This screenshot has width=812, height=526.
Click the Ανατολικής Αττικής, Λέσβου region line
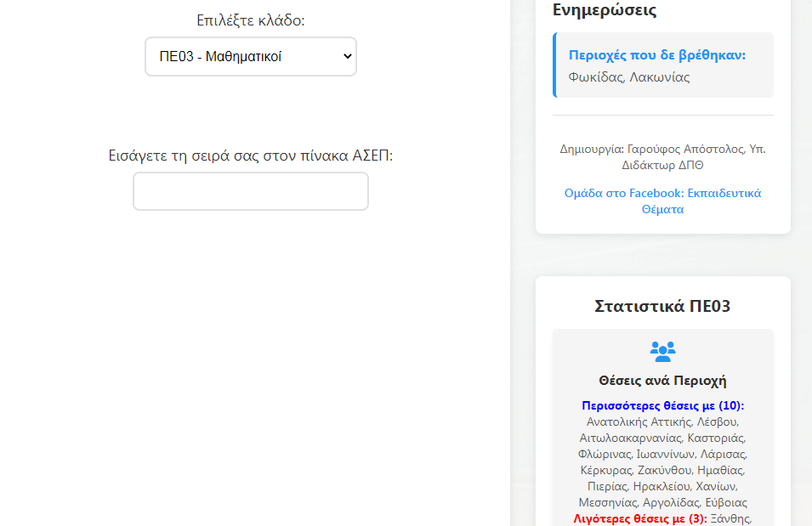point(662,421)
